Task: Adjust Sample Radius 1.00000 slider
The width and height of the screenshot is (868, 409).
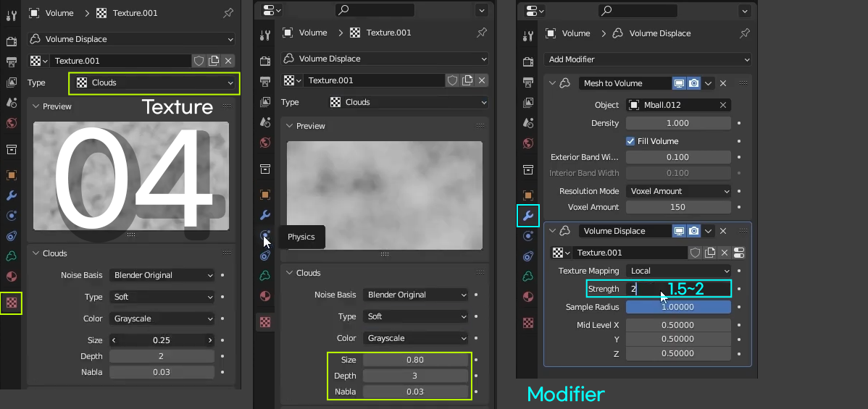Action: 679,307
